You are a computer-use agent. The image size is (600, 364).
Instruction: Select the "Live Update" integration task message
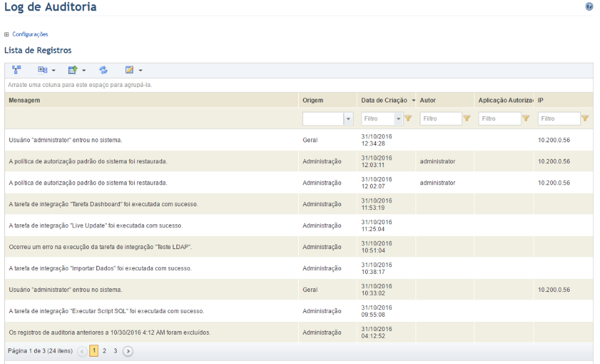click(96, 226)
